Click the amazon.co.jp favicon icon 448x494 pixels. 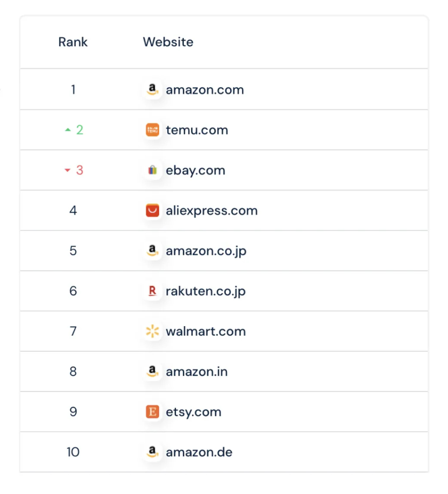coord(152,251)
